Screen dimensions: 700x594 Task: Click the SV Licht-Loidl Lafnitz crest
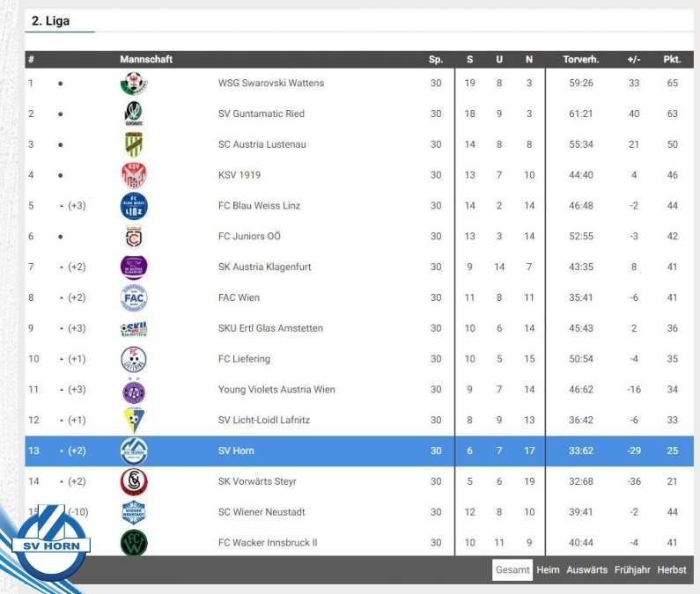pyautogui.click(x=134, y=421)
